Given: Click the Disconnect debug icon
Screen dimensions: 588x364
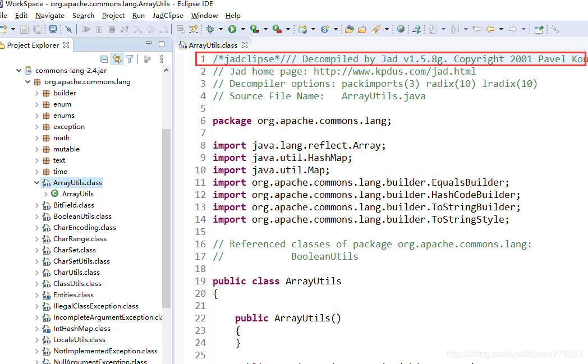Looking at the screenshot, I should pos(125,29).
